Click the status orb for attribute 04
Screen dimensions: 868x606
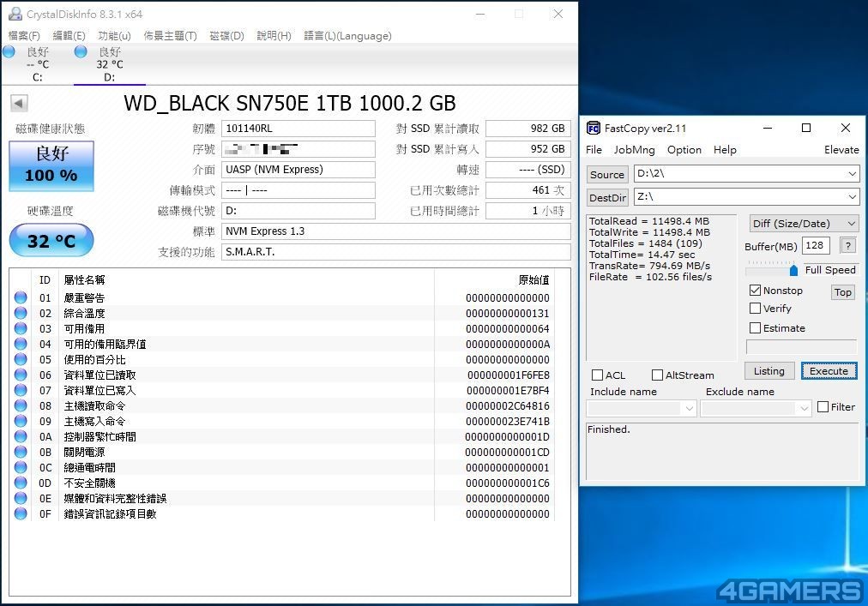point(21,344)
